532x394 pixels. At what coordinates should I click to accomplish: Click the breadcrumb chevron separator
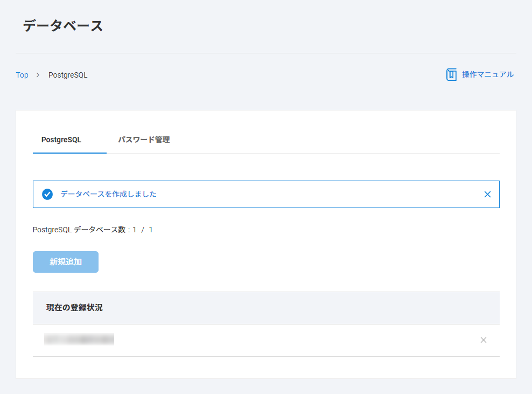(38, 75)
